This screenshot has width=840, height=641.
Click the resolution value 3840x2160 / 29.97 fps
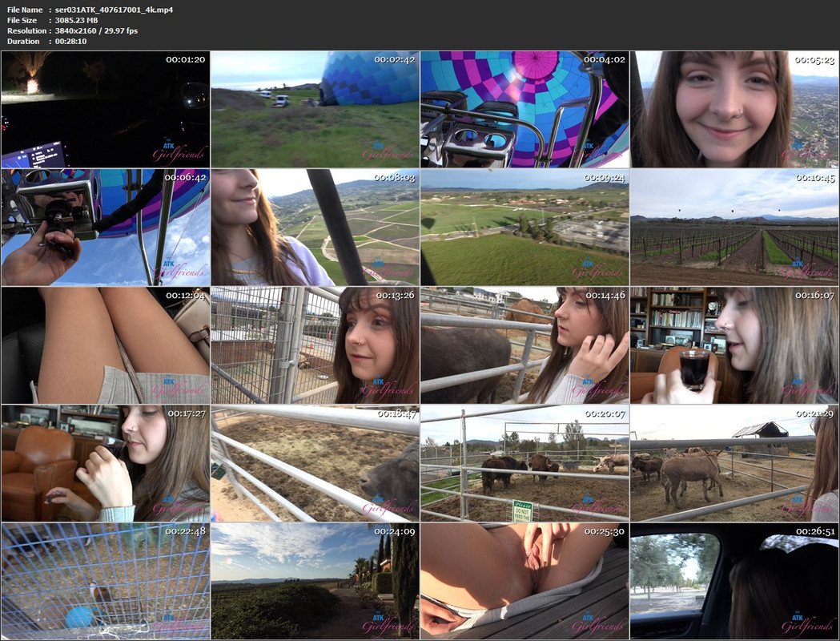coord(96,30)
